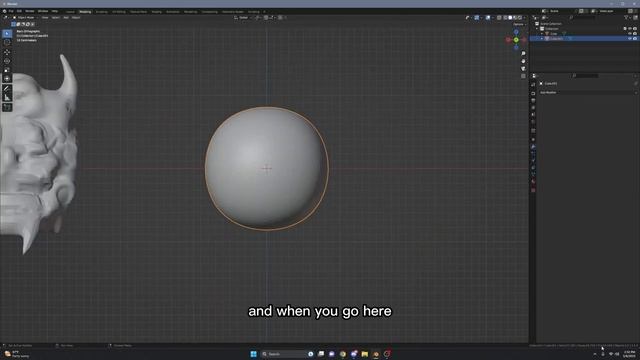This screenshot has height=360, width=640.
Task: Open the viewport Select menu
Action: coord(56,18)
